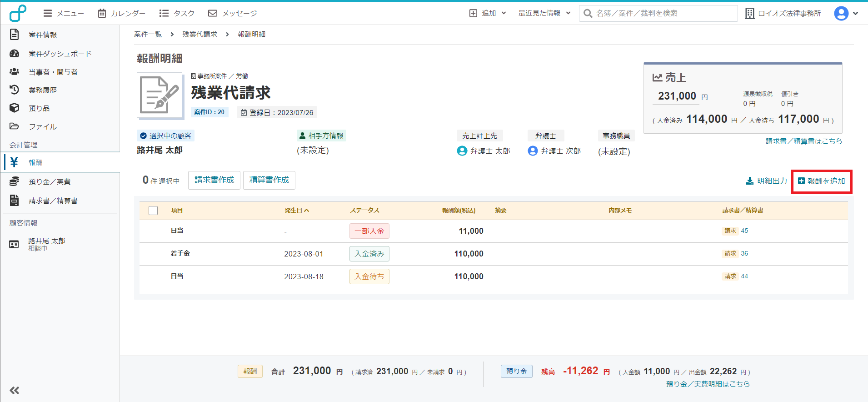Click the 売上 chart icon
868x402 pixels.
coord(657,77)
